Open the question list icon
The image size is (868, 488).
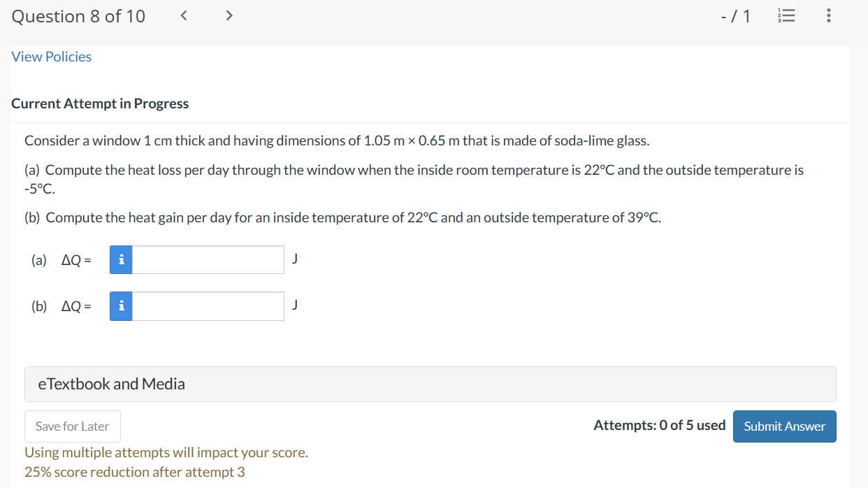[x=786, y=17]
